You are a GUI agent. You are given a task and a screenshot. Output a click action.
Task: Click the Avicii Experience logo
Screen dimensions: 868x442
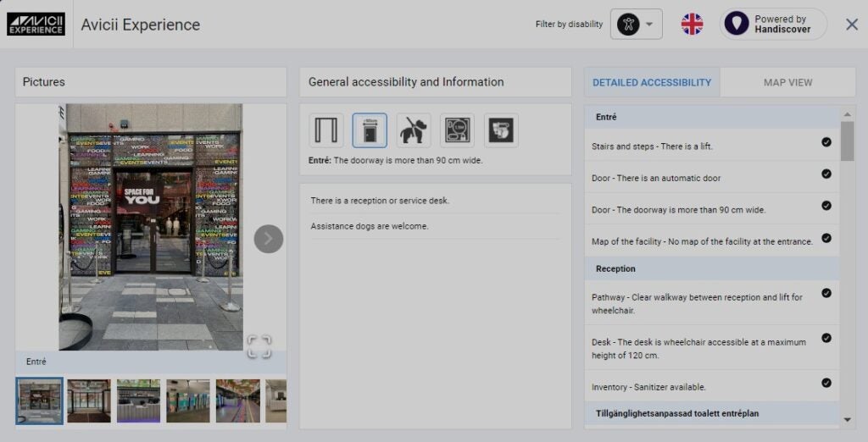tap(36, 24)
